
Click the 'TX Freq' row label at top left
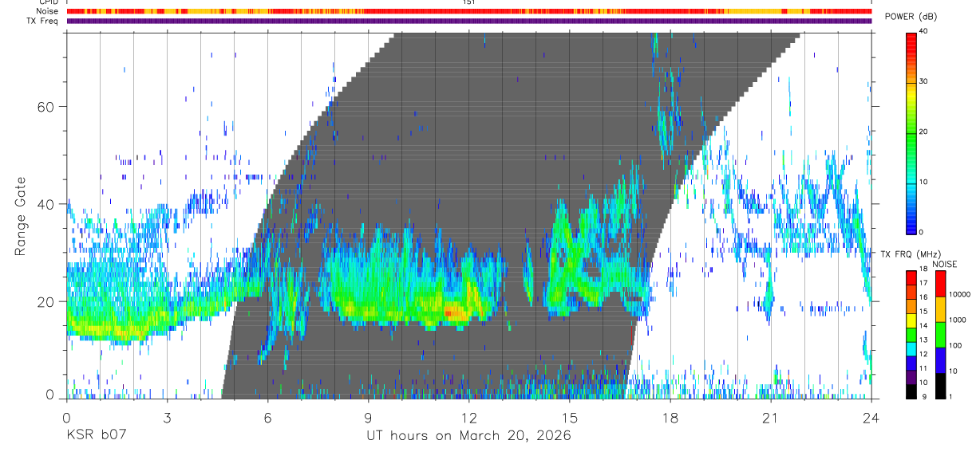pos(42,21)
